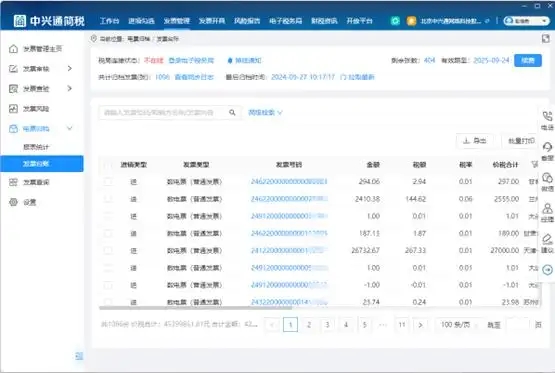Check the row with amount 294.06
Image resolution: width=555 pixels, height=373 pixels.
click(108, 182)
